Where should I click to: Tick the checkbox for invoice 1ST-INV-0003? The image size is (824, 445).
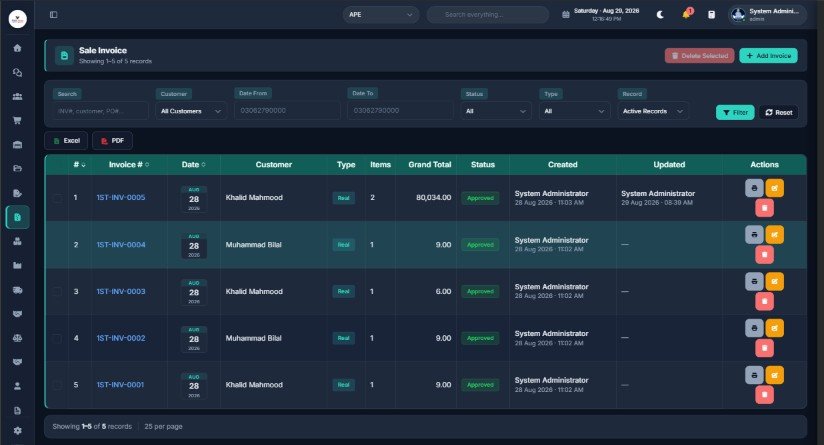click(x=57, y=292)
